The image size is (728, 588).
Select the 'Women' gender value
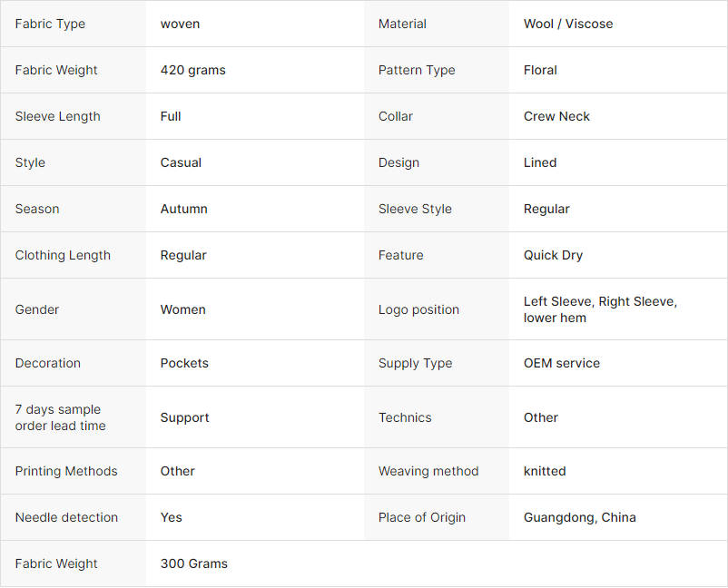pyautogui.click(x=183, y=309)
